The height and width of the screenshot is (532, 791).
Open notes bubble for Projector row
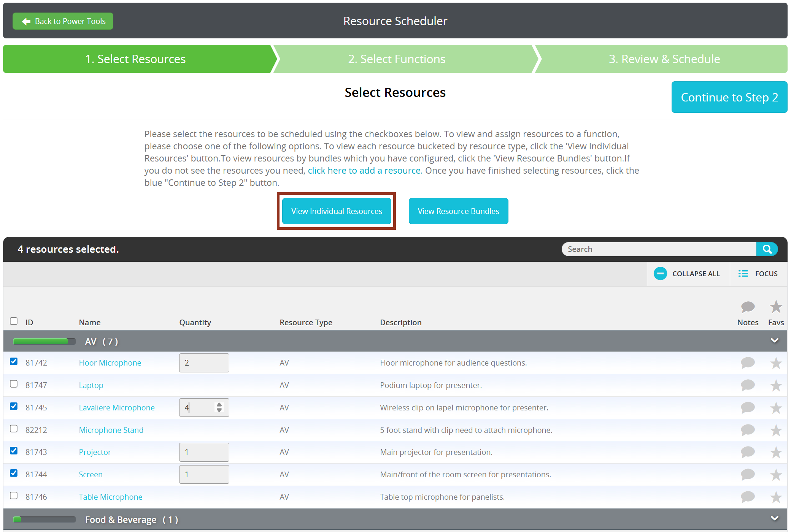pos(747,452)
